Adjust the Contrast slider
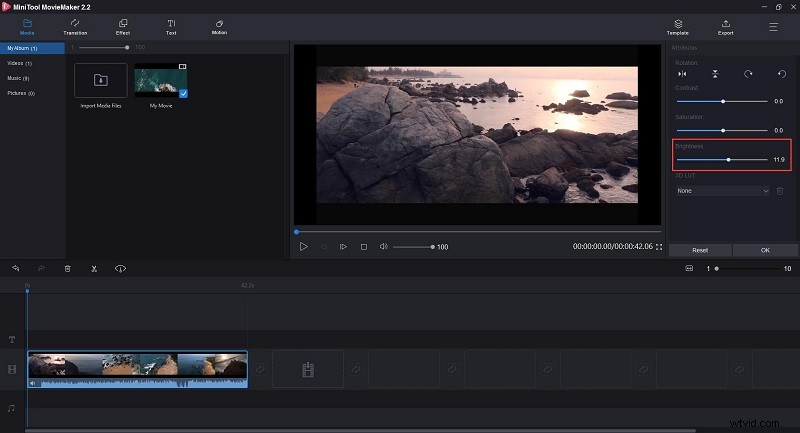The width and height of the screenshot is (800, 433). (722, 101)
